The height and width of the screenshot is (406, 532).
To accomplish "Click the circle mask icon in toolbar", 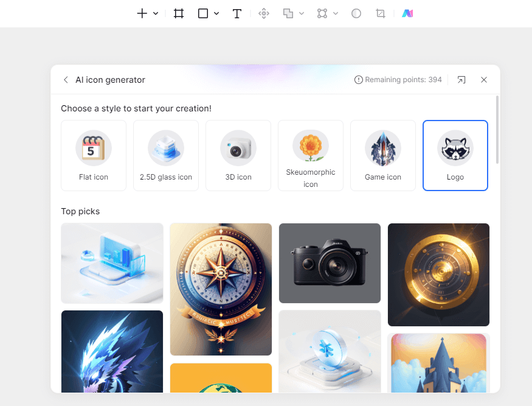I will click(x=356, y=13).
